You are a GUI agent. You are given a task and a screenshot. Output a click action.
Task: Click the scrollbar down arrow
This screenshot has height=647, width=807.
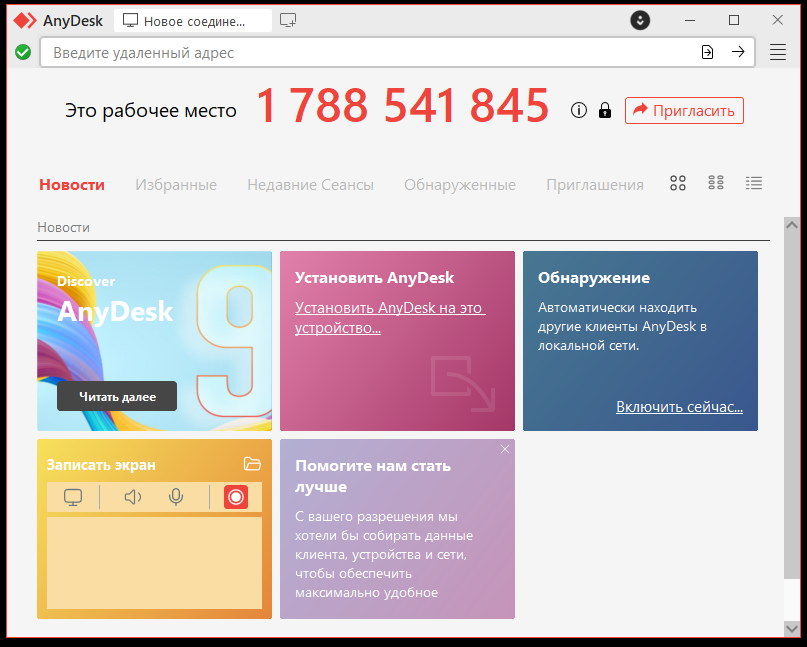pyautogui.click(x=792, y=628)
